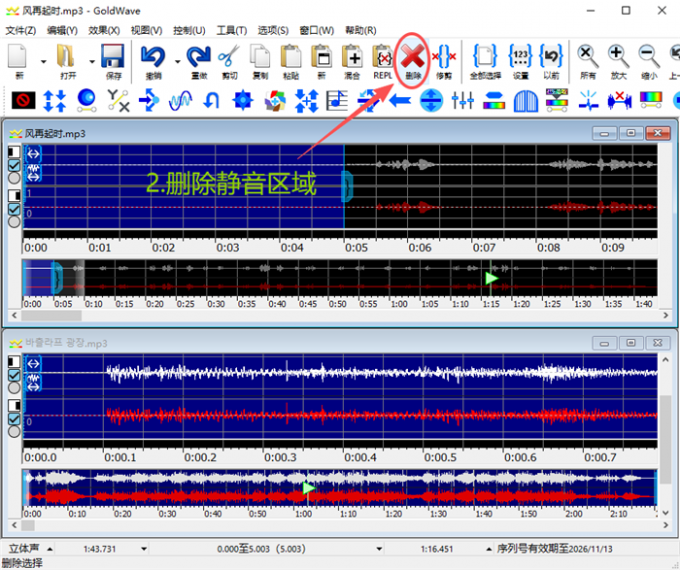Click the Cut (剪切) scissors icon

(x=228, y=58)
